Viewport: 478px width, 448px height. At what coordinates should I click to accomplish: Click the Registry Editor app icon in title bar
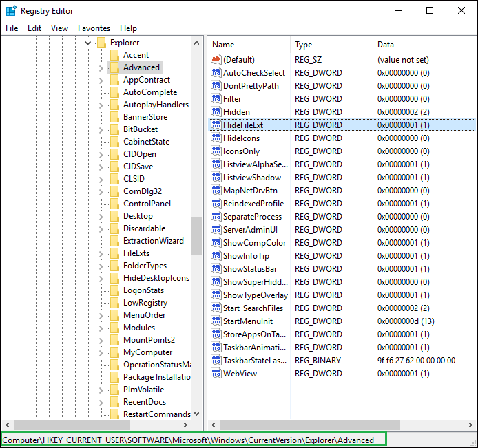click(11, 10)
